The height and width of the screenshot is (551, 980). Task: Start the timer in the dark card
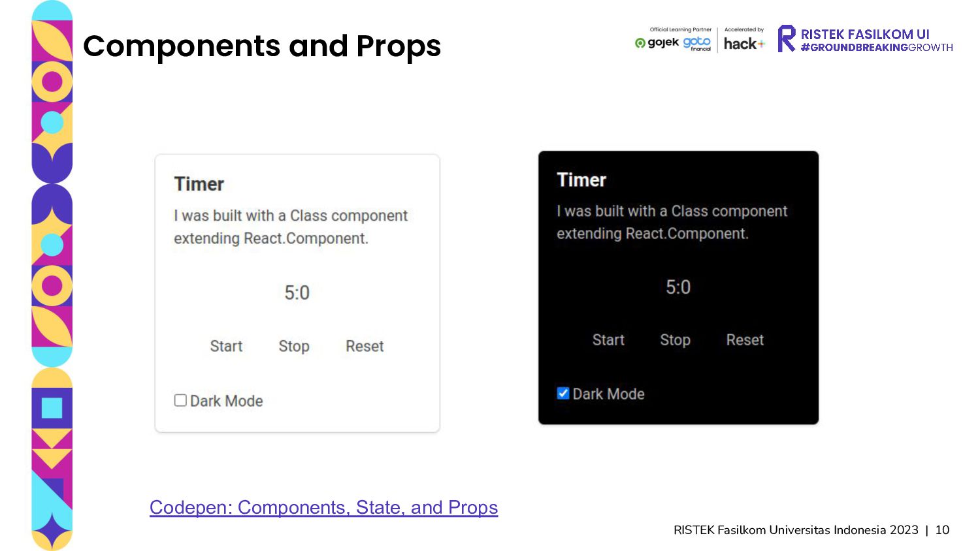point(608,339)
